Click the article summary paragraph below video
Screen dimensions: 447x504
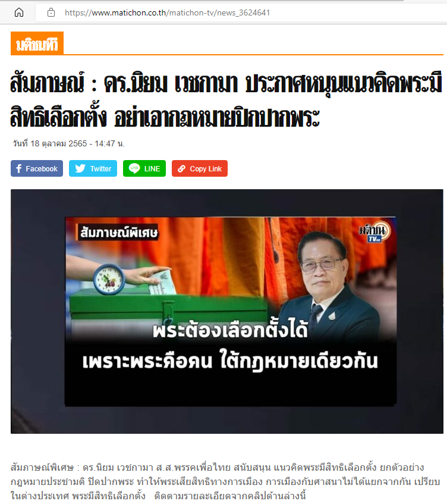click(225, 481)
